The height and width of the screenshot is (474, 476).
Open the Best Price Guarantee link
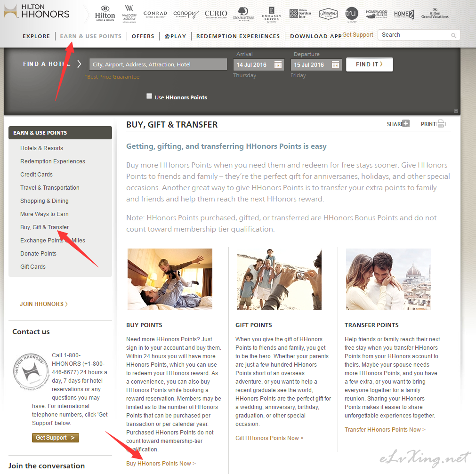tap(112, 77)
